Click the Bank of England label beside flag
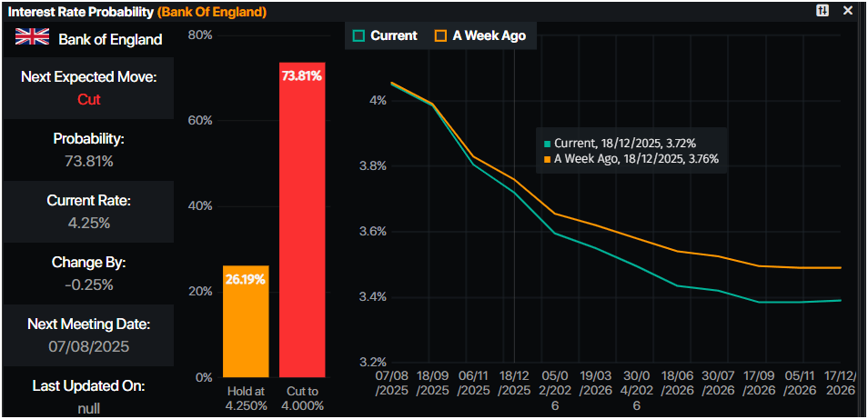The width and height of the screenshot is (868, 419). [x=110, y=39]
